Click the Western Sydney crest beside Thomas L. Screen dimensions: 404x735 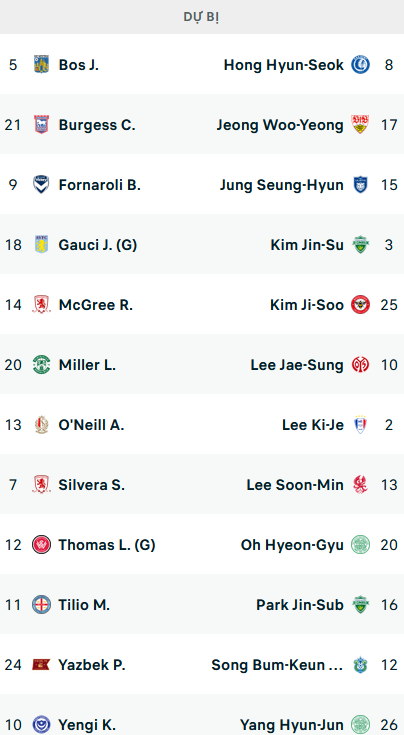click(41, 544)
